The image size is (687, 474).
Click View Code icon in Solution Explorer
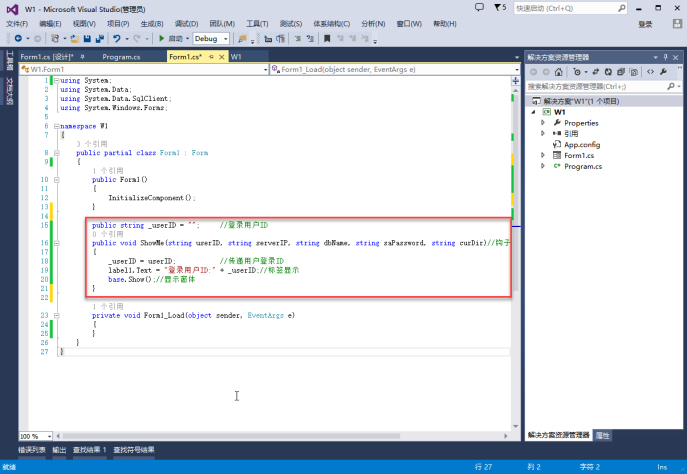click(x=651, y=72)
